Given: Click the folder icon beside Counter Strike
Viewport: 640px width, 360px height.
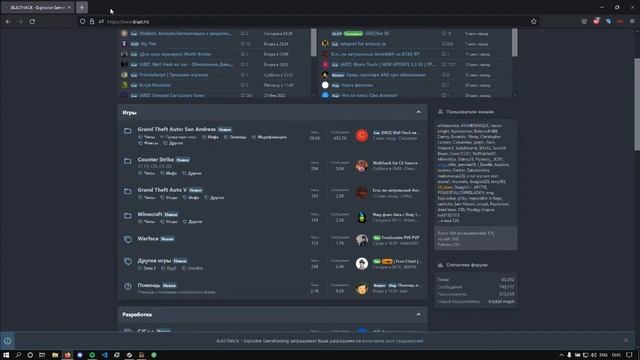Looking at the screenshot, I should coord(128,161).
